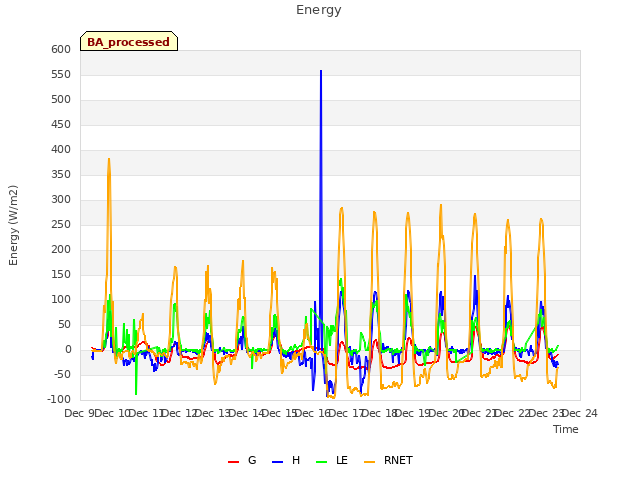Viewport: 640px width, 480px height.
Task: Click the 450 y-axis tick label
Action: (x=61, y=124)
